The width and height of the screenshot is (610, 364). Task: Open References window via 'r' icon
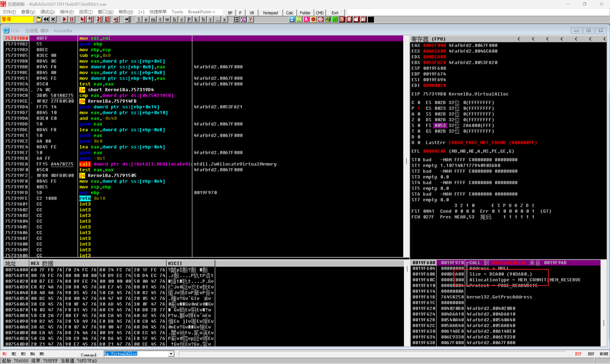pos(210,19)
